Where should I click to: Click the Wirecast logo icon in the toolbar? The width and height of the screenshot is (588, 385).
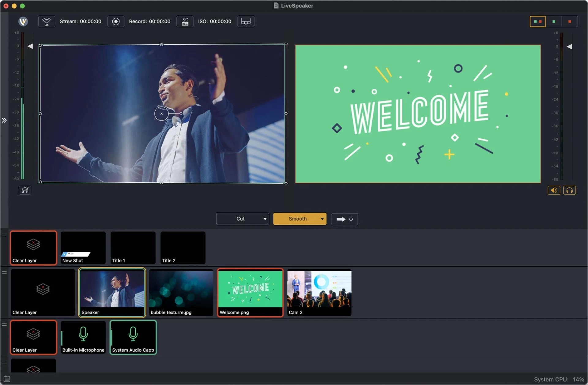pos(23,21)
